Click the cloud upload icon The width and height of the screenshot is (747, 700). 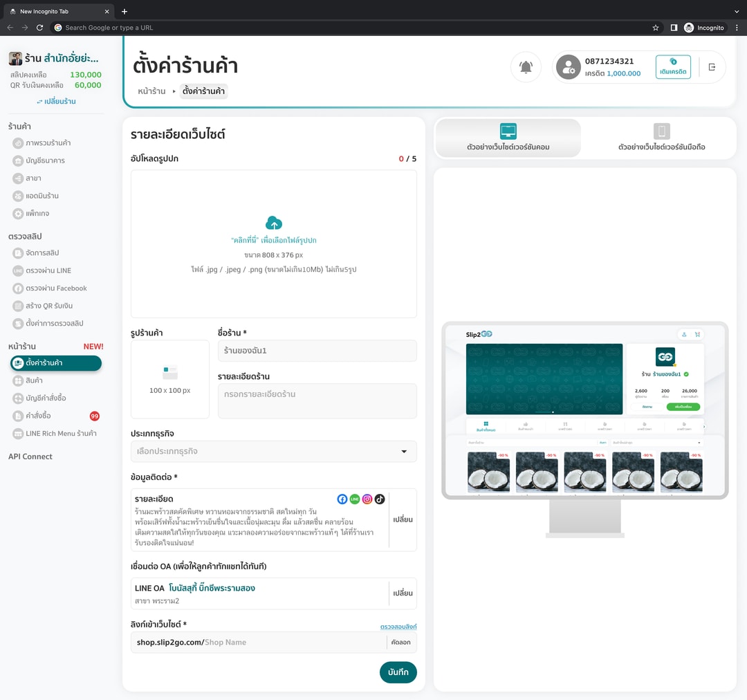274,223
